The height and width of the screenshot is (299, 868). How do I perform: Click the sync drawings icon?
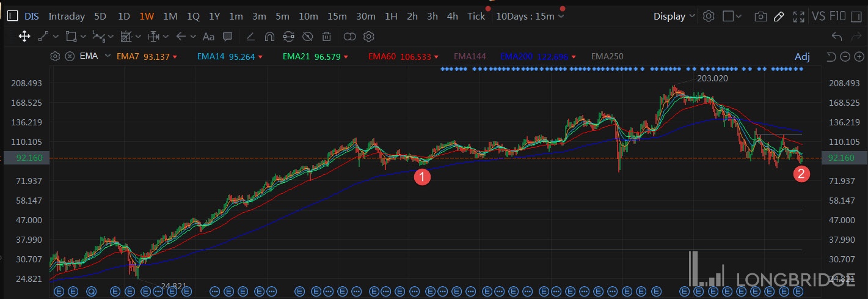(289, 37)
